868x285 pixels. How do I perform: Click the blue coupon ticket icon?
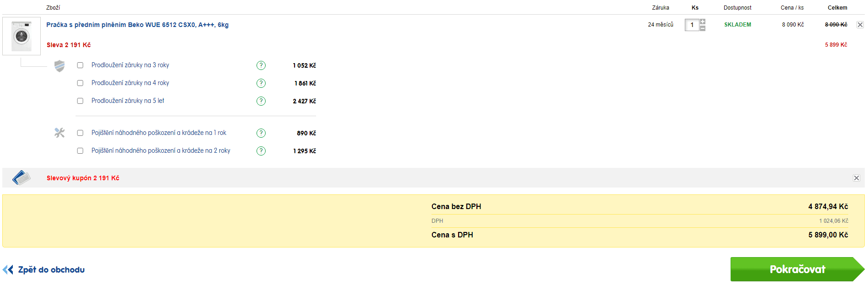[21, 177]
